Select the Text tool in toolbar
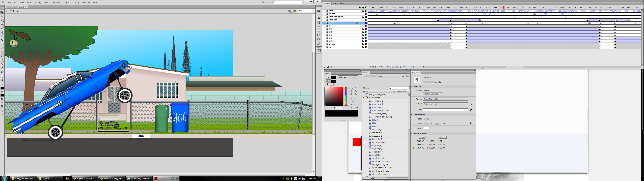The height and width of the screenshot is (181, 644). click(2, 36)
